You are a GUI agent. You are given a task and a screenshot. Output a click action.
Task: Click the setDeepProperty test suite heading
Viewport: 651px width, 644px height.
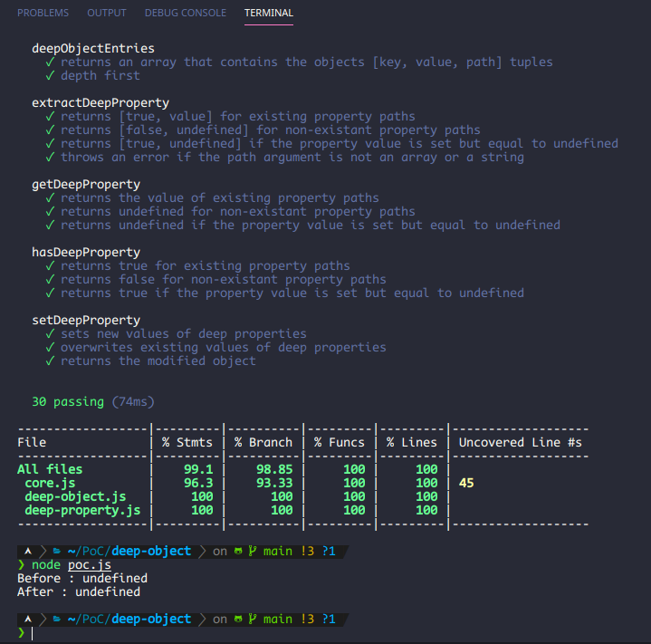click(x=86, y=320)
